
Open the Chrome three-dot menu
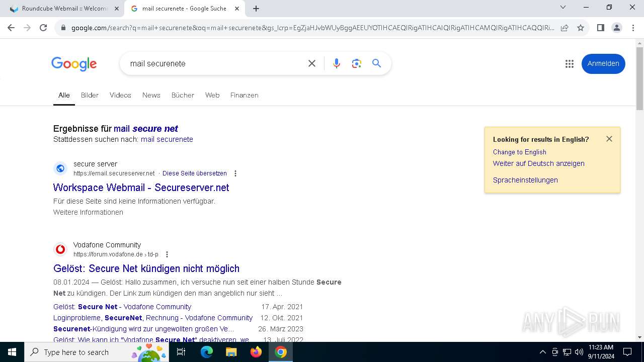point(633,28)
